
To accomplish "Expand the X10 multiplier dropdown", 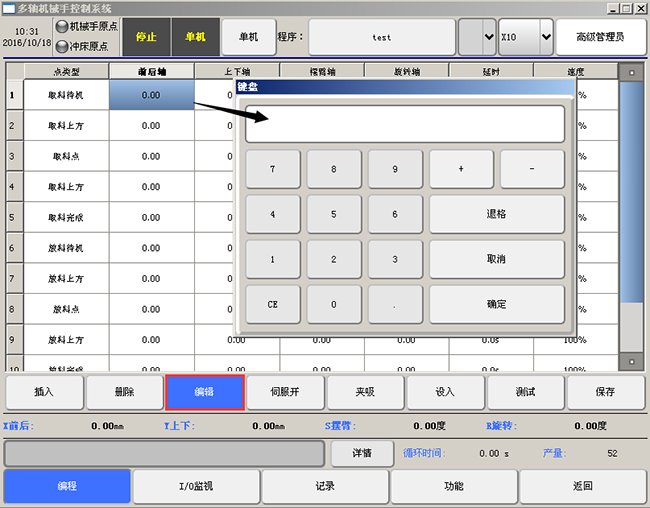I will point(546,37).
